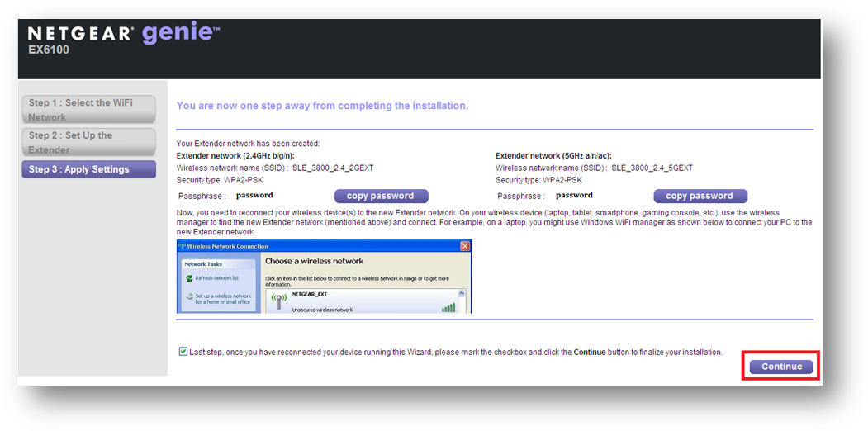
Task: Click the 5GHz passphrase value password
Action: point(574,195)
